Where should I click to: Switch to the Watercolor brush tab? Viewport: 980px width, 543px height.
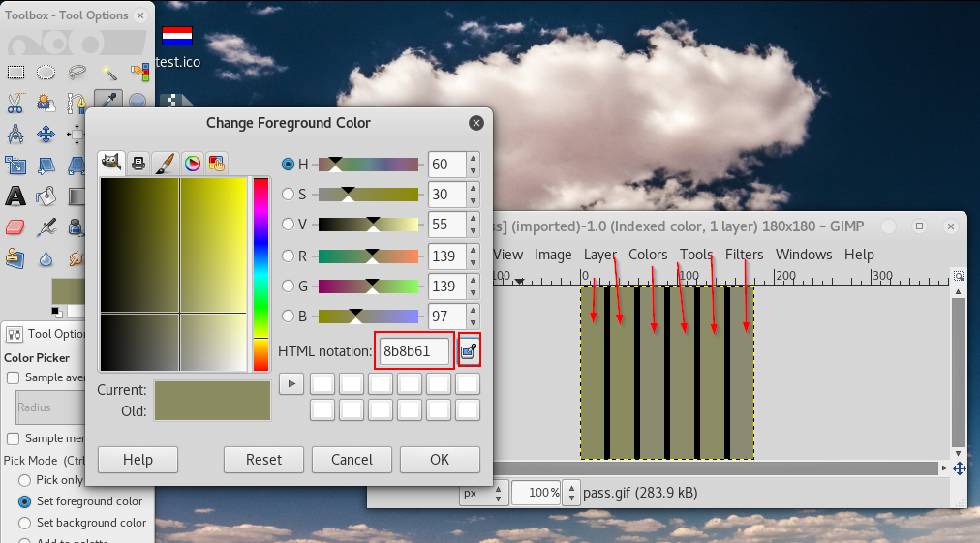point(165,164)
